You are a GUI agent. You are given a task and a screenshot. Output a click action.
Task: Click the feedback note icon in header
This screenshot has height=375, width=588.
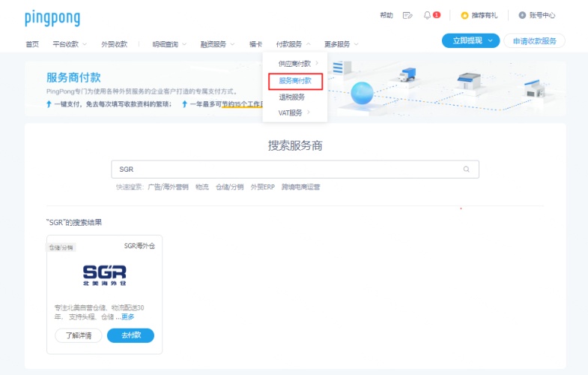pos(407,16)
